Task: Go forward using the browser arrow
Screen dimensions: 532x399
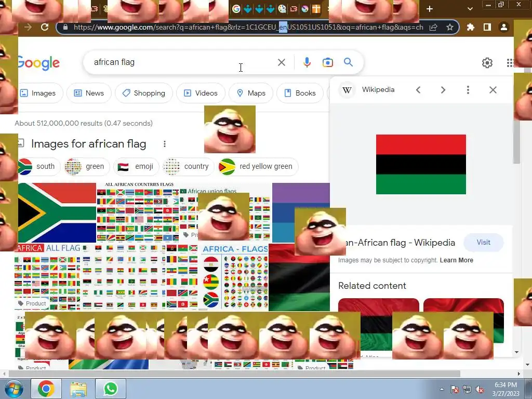Action: point(28,27)
